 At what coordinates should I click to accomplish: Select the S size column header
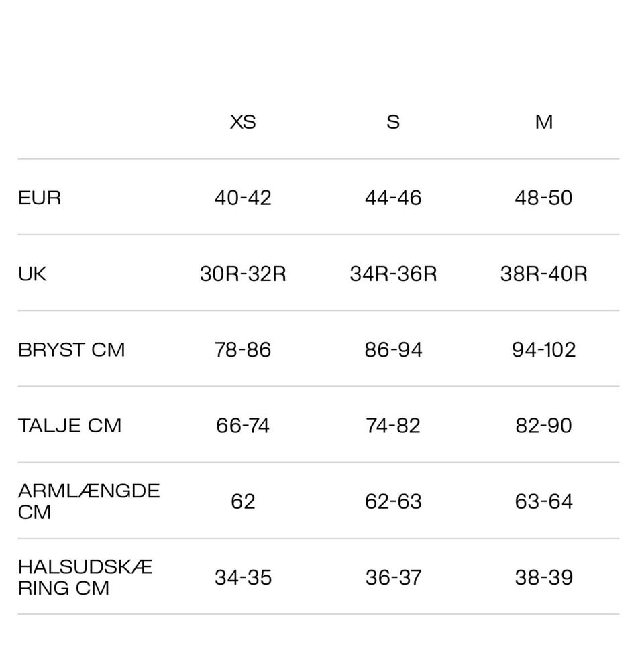click(x=393, y=122)
